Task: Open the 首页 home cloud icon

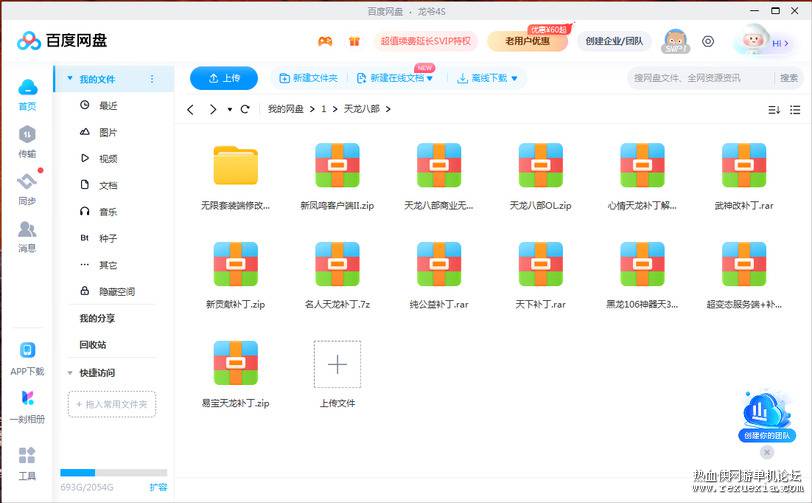Action: [x=27, y=87]
